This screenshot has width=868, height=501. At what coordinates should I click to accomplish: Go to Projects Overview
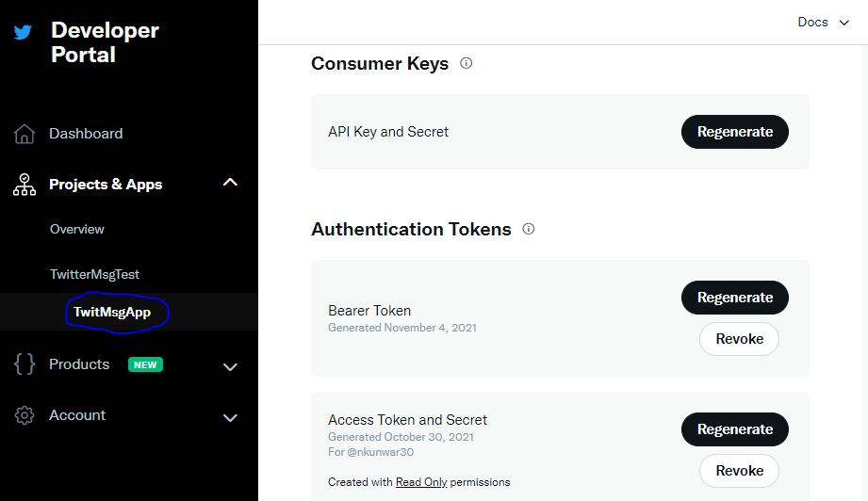[x=77, y=229]
